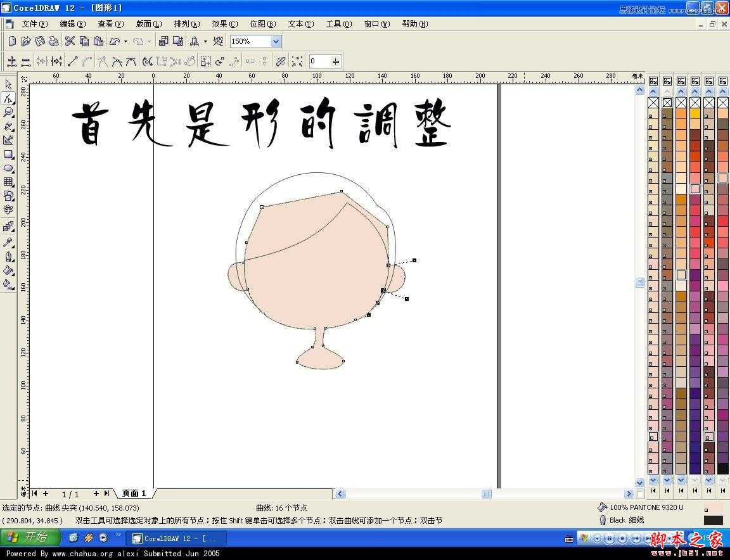Select the Ellipse tool
This screenshot has height=560, width=730.
[8, 168]
